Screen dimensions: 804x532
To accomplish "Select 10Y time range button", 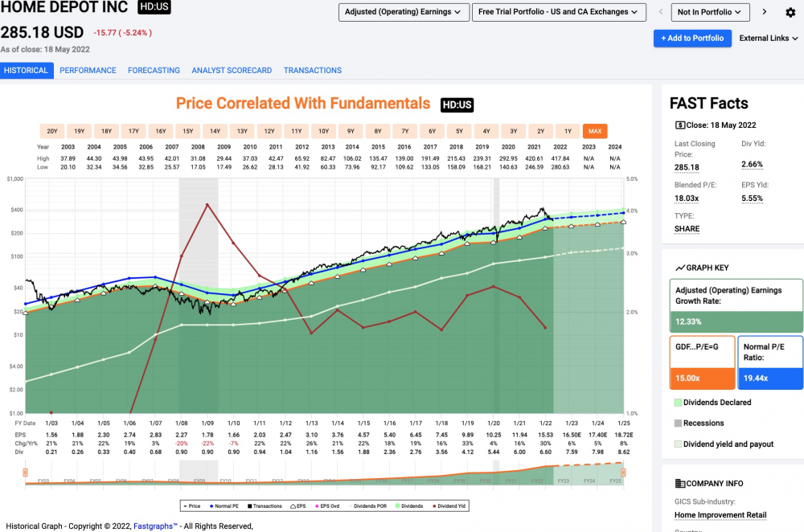I will (323, 131).
